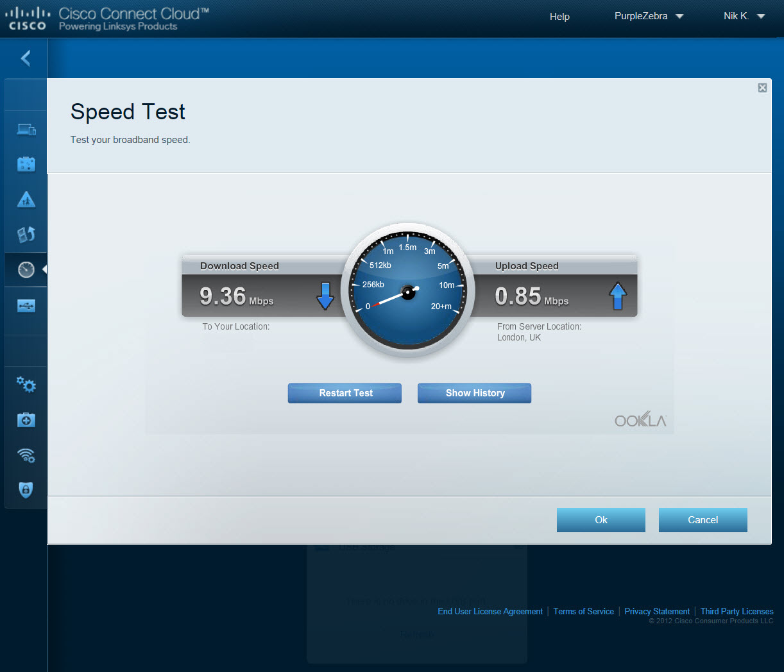Click the Download Speed label
Screen dimensions: 784x672
click(239, 266)
